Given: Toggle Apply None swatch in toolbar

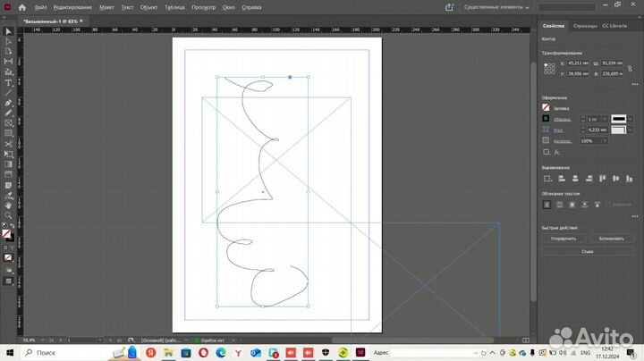Looking at the screenshot, I should tap(8, 257).
